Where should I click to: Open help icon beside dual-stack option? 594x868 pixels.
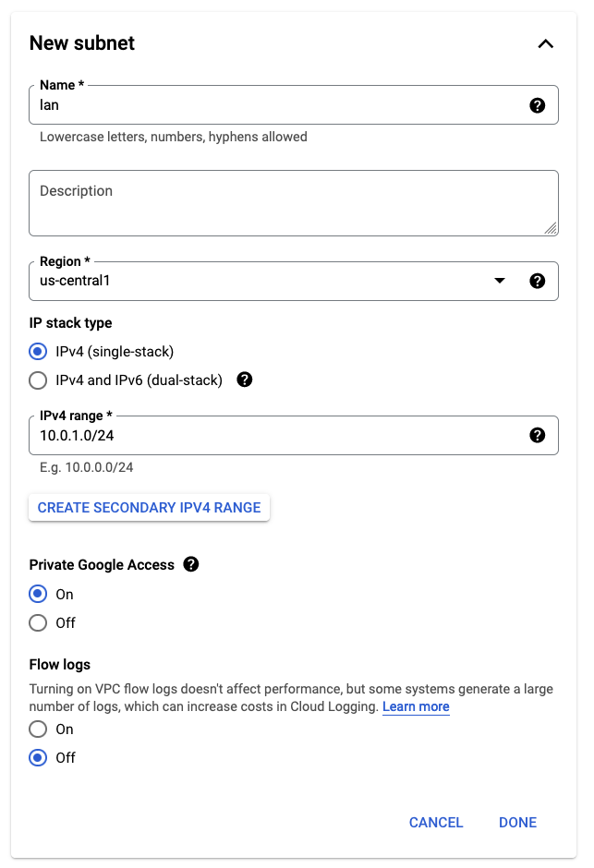coord(244,380)
